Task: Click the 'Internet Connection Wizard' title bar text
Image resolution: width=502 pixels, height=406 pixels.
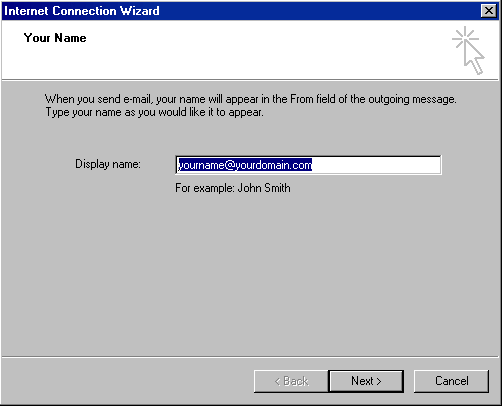Action: tap(82, 11)
